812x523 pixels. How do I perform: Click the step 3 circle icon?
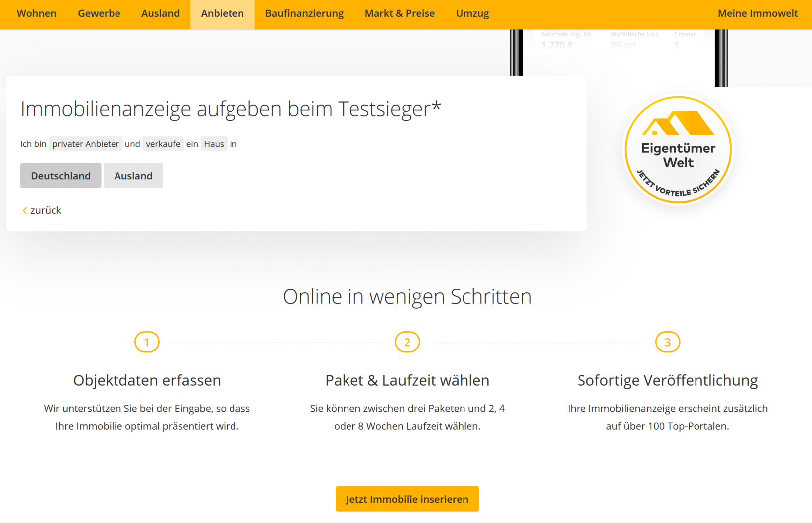[x=668, y=342]
